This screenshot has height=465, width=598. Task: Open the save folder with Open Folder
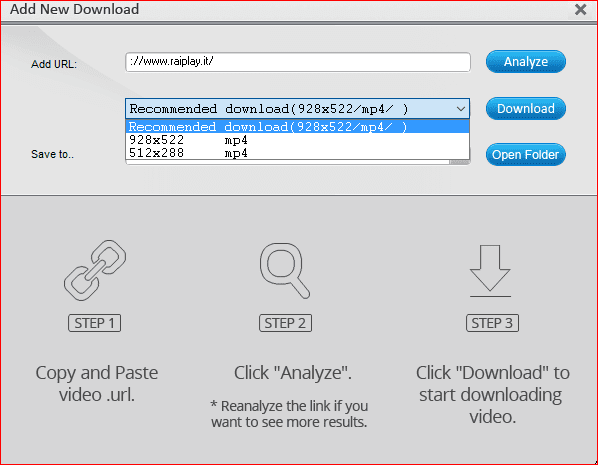point(526,154)
